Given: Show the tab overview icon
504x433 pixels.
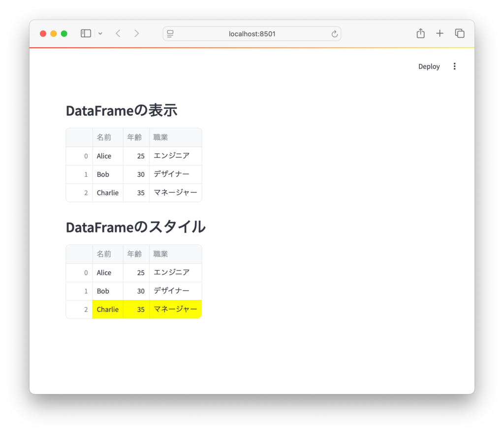Looking at the screenshot, I should 460,33.
